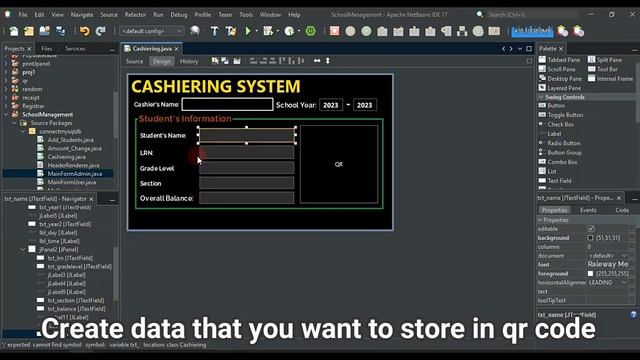Collapse the SchoolManagement project node
Viewport: 640px width, 360px height.
click(x=6, y=115)
